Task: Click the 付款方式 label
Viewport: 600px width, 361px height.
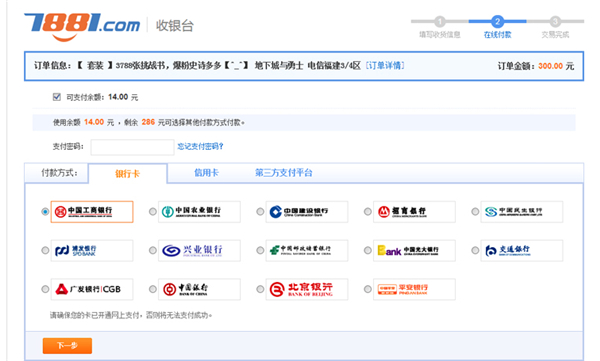Action: point(59,173)
